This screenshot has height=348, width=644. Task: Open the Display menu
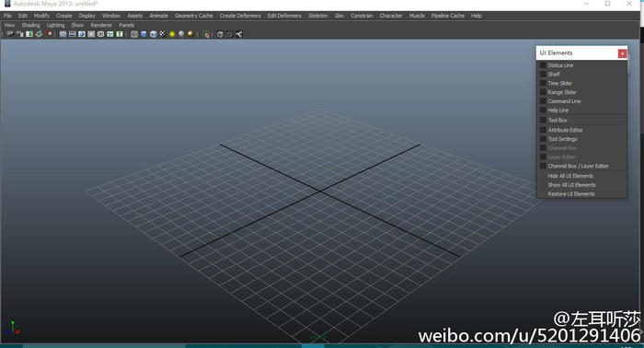click(x=87, y=16)
